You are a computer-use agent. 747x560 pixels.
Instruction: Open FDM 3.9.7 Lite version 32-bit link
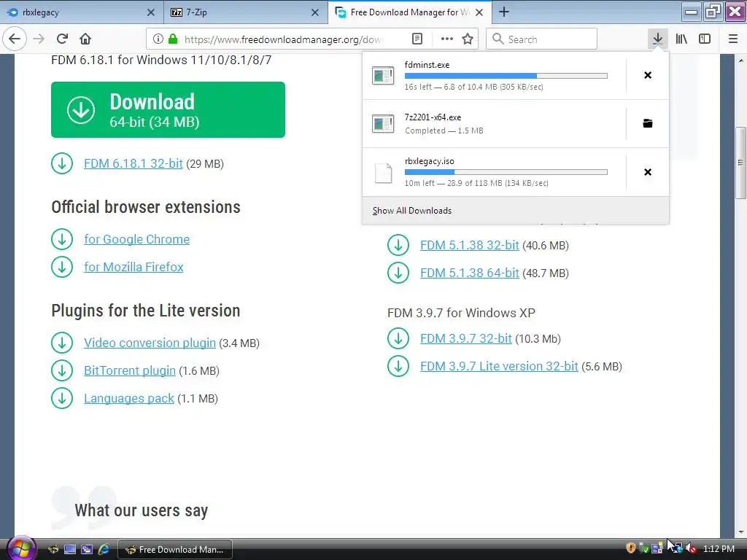tap(499, 366)
